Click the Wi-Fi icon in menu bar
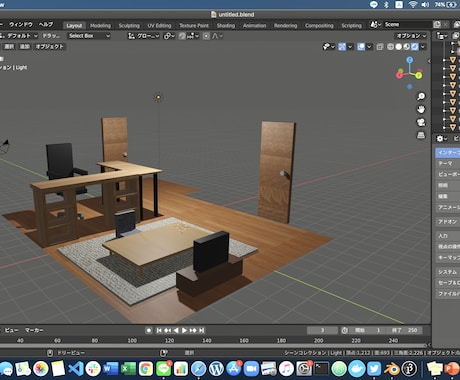 (413, 4)
